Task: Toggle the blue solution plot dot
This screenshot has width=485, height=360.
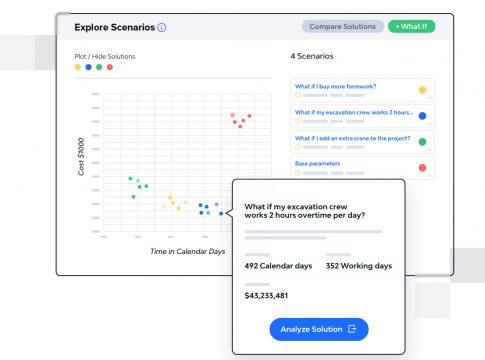Action: [88, 67]
